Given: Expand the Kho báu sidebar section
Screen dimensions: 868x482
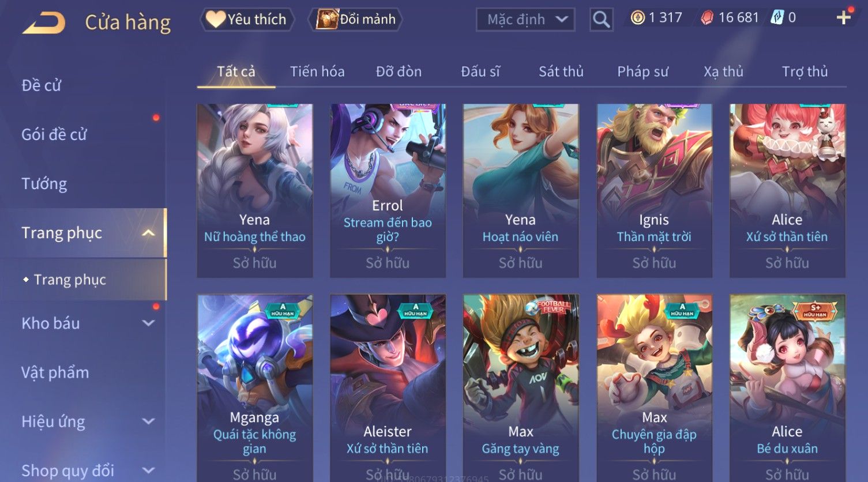Looking at the screenshot, I should click(148, 323).
